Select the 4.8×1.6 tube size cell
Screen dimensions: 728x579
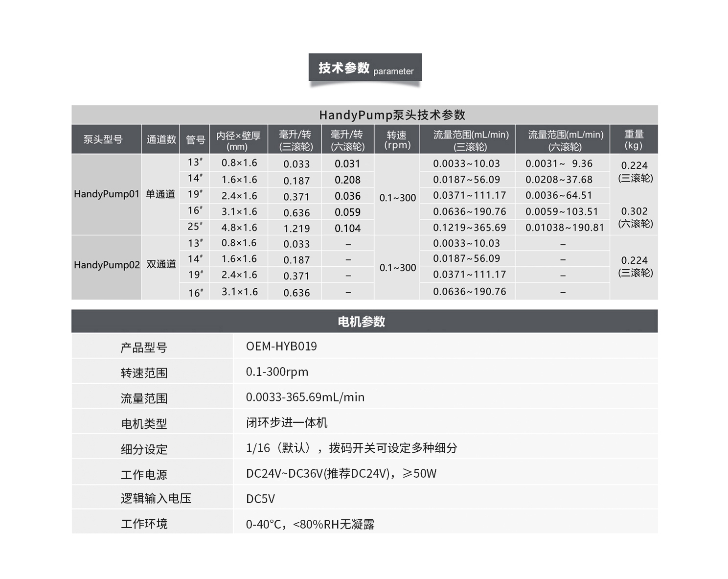point(239,228)
